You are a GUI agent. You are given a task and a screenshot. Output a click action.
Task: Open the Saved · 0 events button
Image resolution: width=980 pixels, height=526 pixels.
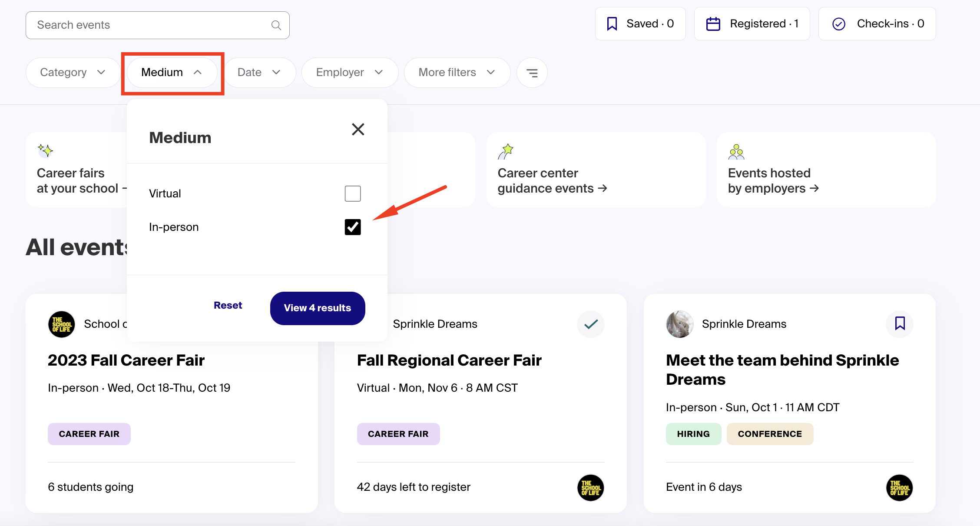[x=640, y=24]
